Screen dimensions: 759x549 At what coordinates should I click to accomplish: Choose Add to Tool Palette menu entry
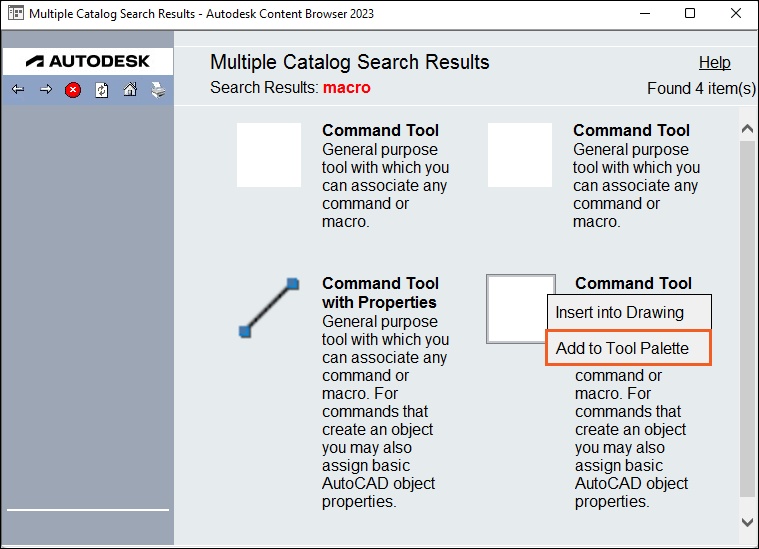[x=628, y=348]
